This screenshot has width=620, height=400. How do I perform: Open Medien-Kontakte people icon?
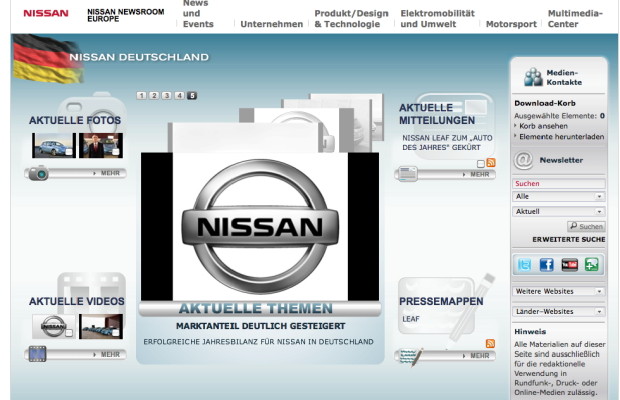click(533, 77)
